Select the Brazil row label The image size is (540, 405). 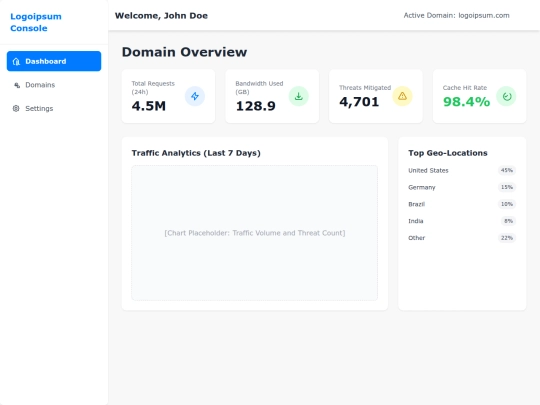click(417, 204)
